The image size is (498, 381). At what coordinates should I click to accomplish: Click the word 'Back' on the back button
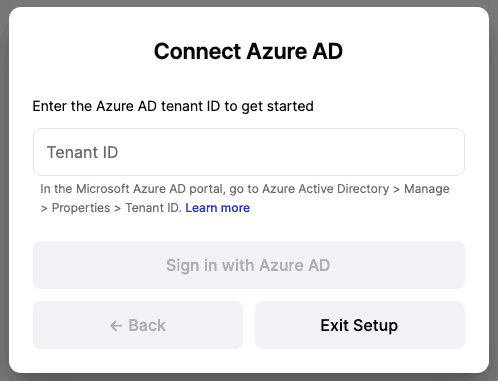pos(147,325)
